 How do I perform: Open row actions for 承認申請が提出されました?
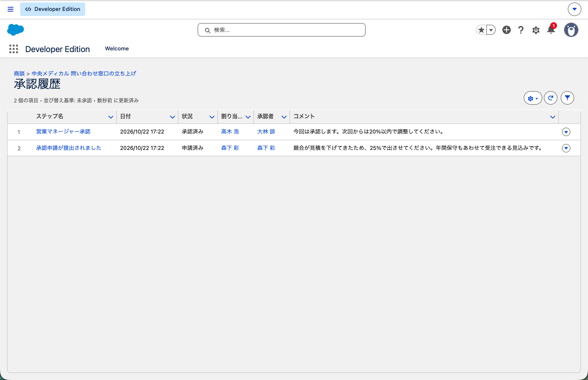[x=566, y=148]
